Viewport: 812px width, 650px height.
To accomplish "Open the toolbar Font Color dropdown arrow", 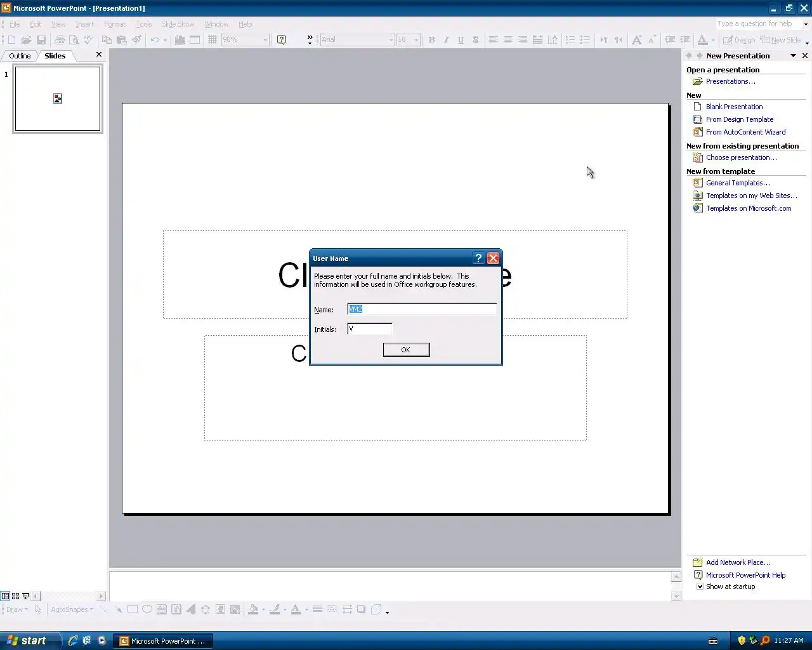I will (713, 40).
